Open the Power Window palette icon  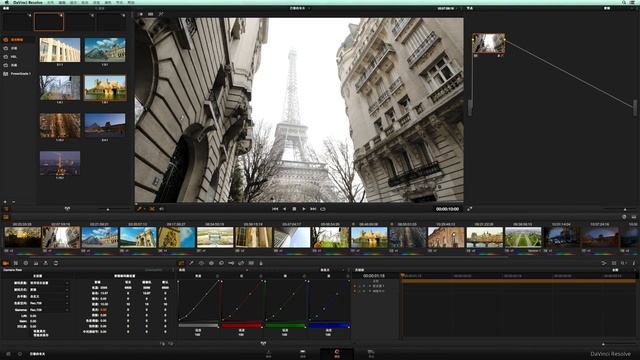coord(201,263)
